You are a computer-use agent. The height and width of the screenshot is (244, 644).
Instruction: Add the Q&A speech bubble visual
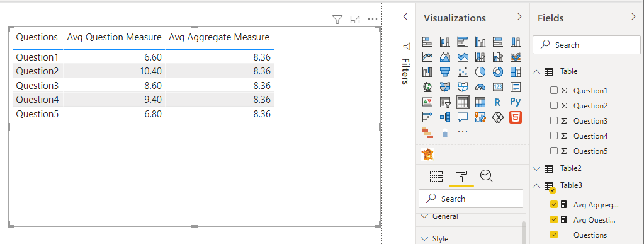[x=463, y=117]
